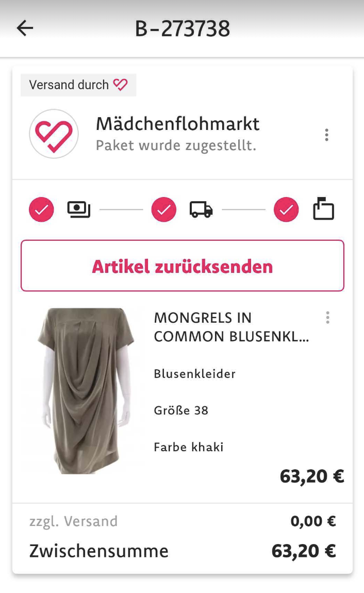Image resolution: width=364 pixels, height=593 pixels.
Task: Toggle the first completed order status checkmark
Action: [x=41, y=209]
